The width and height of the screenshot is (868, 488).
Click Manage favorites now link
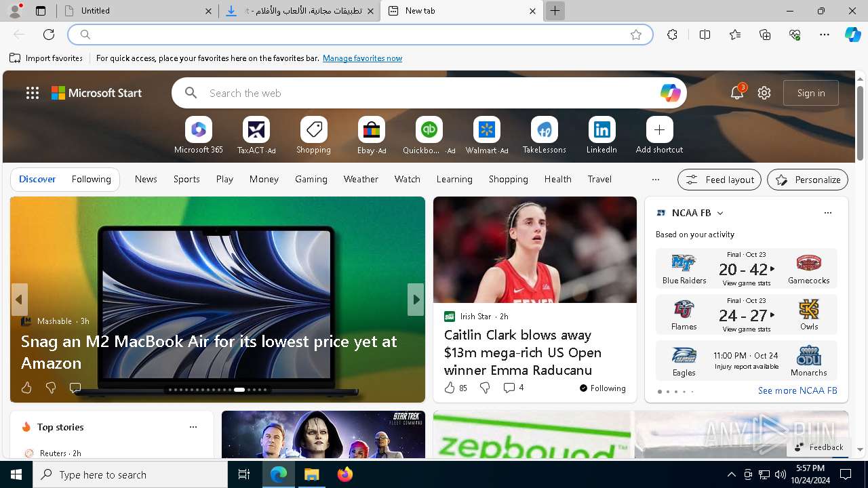(x=362, y=58)
